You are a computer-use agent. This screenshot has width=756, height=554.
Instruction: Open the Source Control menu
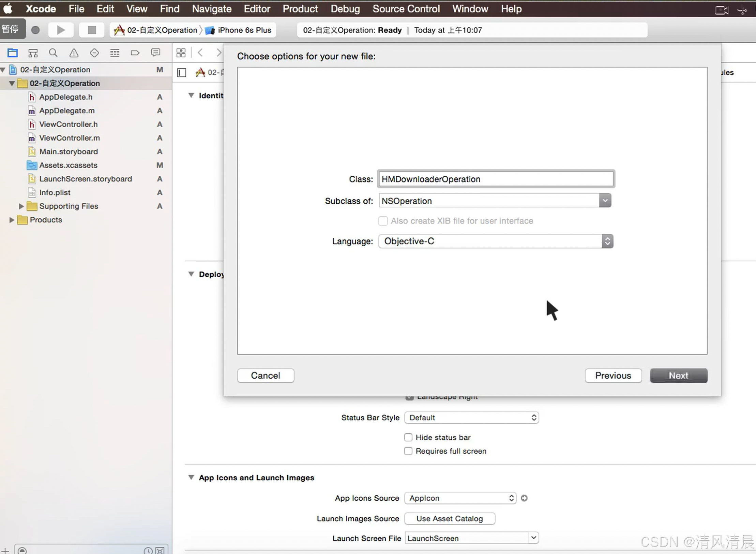(406, 9)
